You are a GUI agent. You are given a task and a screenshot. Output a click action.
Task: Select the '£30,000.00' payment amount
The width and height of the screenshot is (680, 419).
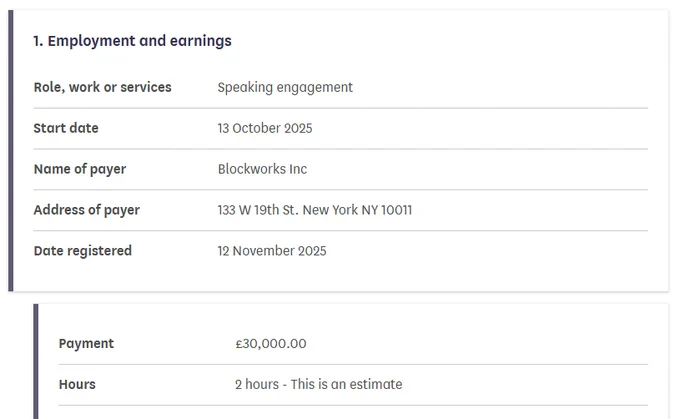click(271, 344)
